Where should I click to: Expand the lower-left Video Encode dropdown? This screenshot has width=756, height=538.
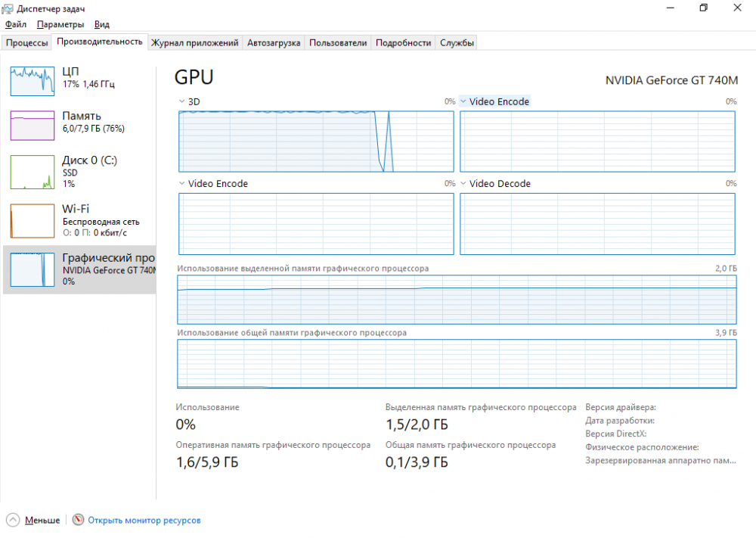[182, 184]
